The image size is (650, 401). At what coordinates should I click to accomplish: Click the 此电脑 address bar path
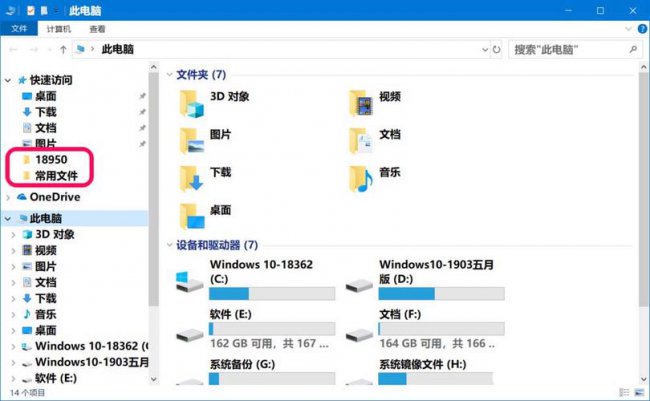[118, 50]
